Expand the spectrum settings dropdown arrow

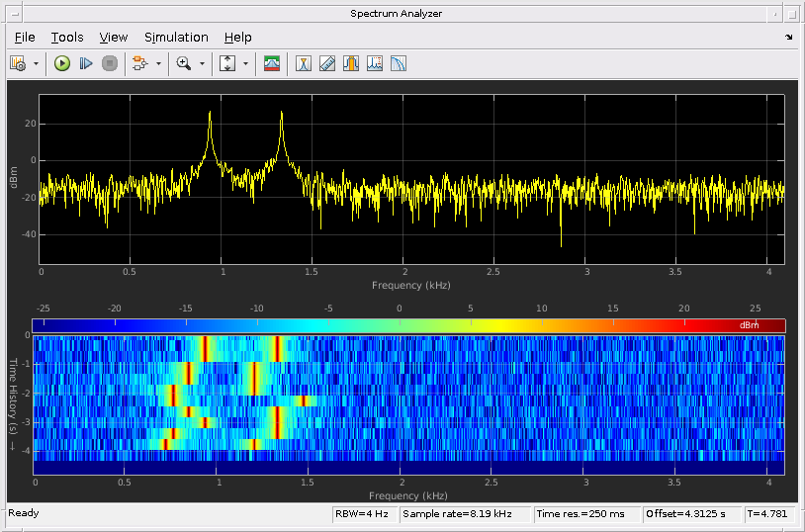[37, 63]
